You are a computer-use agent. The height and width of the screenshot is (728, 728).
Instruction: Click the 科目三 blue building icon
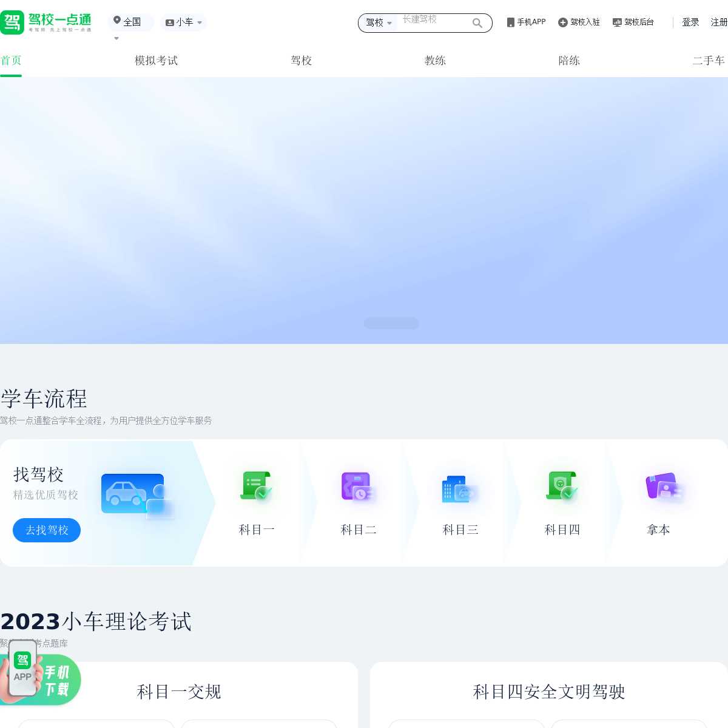point(460,489)
